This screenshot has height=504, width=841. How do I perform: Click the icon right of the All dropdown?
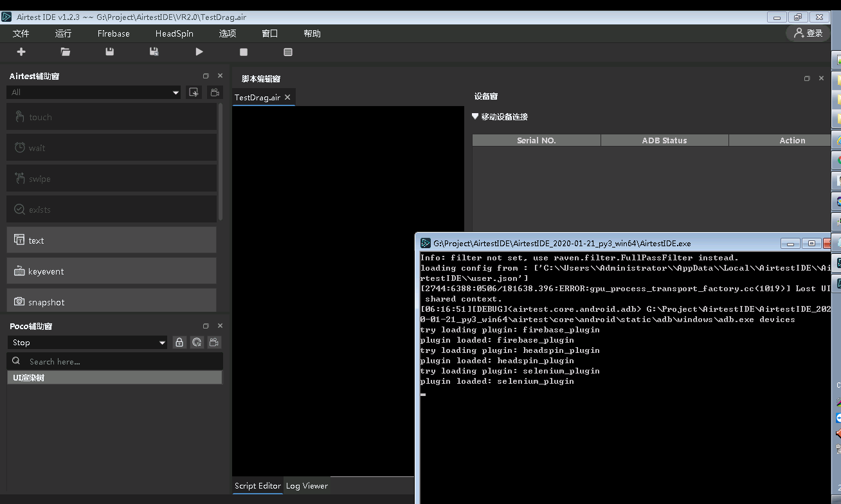pyautogui.click(x=194, y=93)
